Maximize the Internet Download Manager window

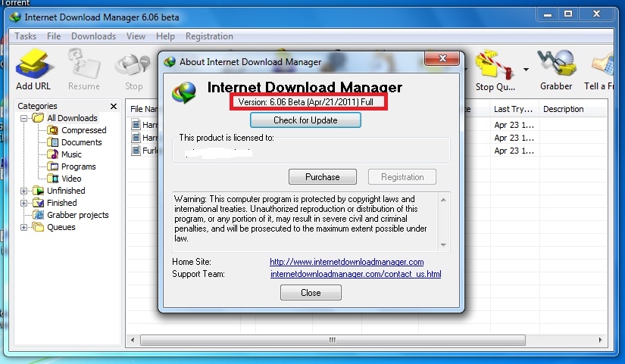[568, 14]
